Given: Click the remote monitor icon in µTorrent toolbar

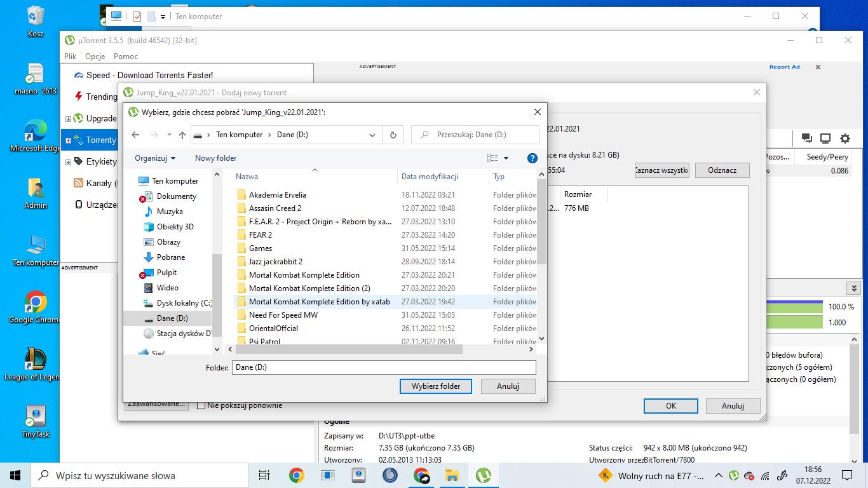Looking at the screenshot, I should (x=825, y=139).
